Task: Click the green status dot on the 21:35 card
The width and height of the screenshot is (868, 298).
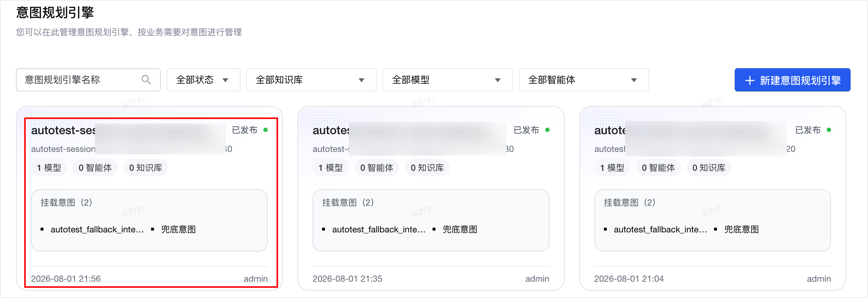Action: tap(547, 130)
